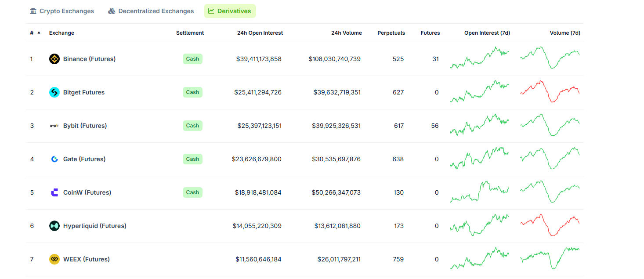Click WEEX perpetuals count 759
Viewport: 644px width, 279px height.
pos(398,259)
